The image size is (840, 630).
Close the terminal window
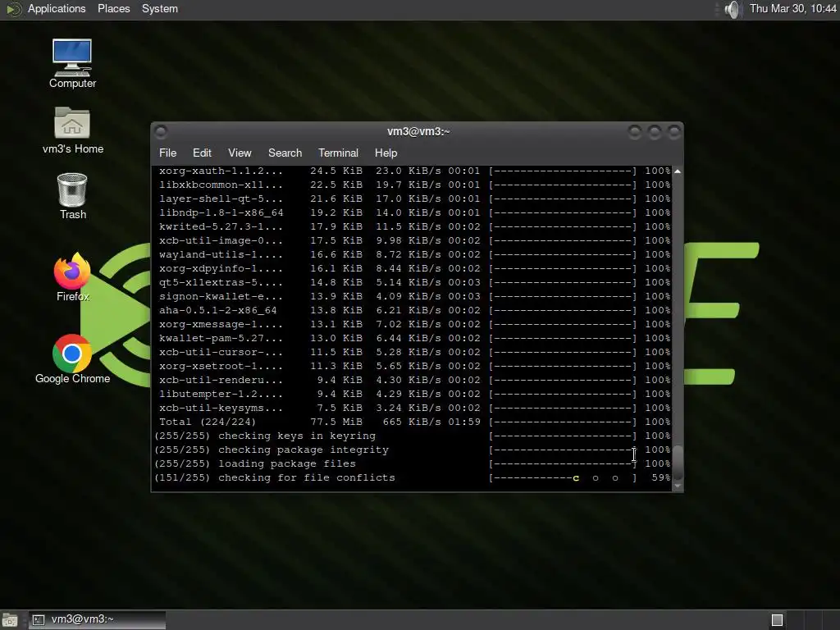point(674,131)
